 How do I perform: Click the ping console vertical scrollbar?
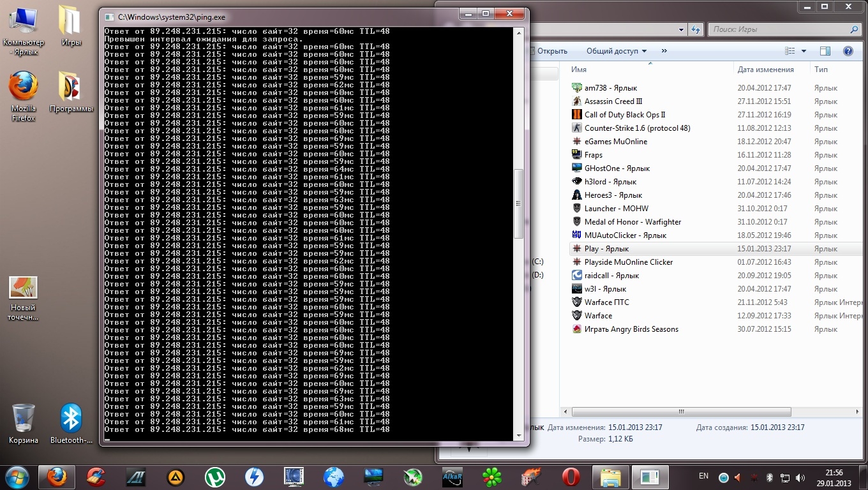[x=518, y=204]
